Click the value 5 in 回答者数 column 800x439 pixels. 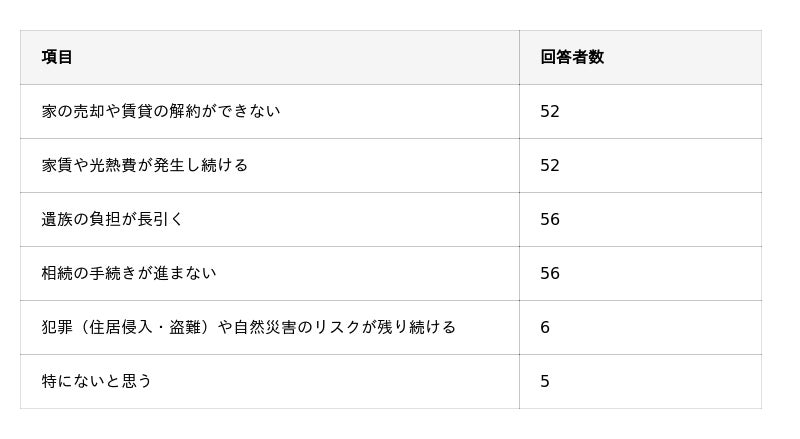click(545, 381)
